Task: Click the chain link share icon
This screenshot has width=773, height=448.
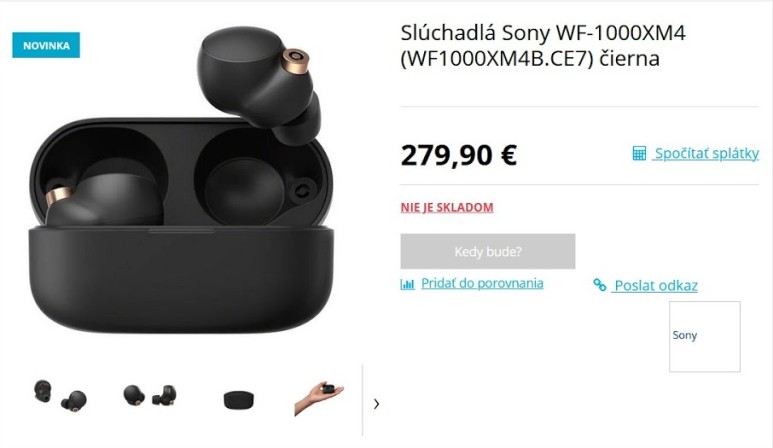Action: 599,285
